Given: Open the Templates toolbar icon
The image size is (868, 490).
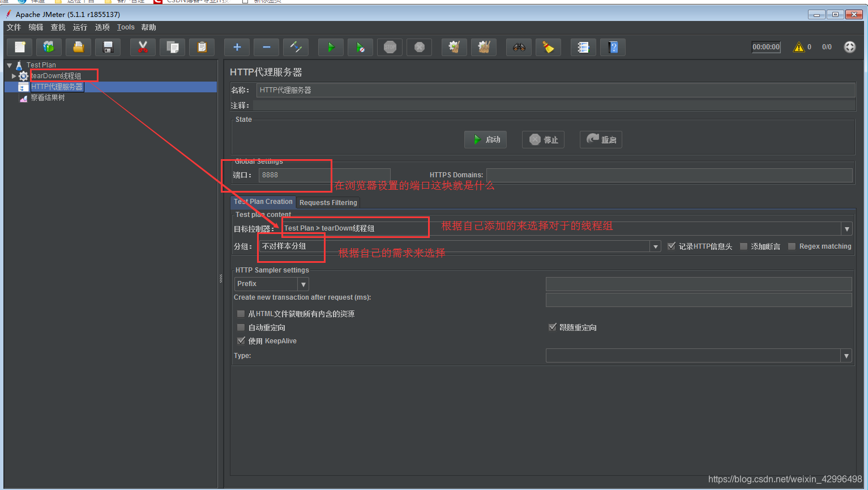Looking at the screenshot, I should coord(49,47).
